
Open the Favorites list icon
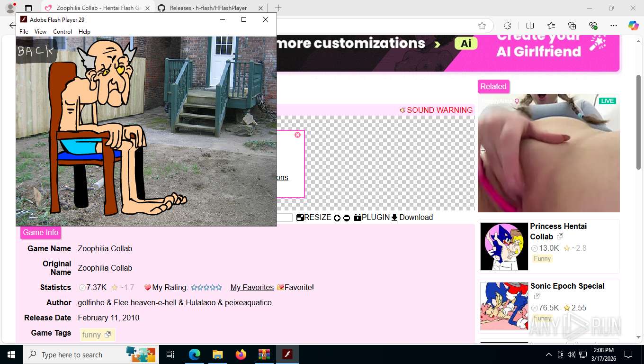pos(551,26)
